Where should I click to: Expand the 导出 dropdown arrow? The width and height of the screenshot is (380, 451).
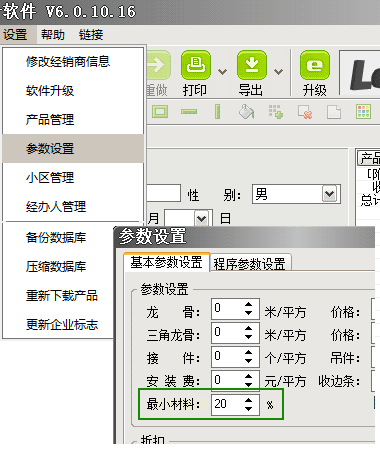[278, 71]
